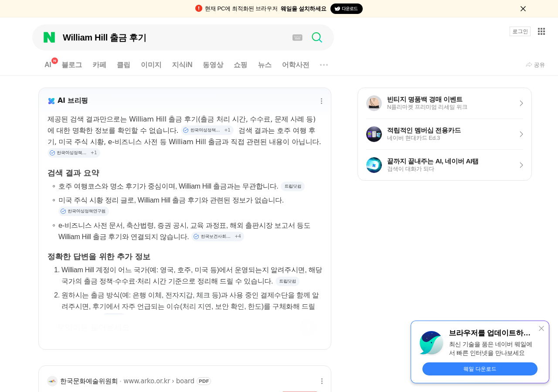Screen dimensions: 558x392
Task: Click the 브라우저를 업데이트하 popup title
Action: pyautogui.click(x=490, y=333)
